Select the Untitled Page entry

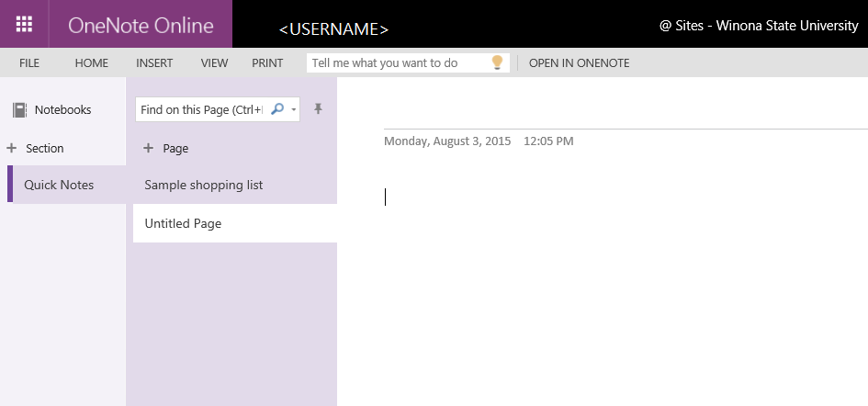tap(183, 223)
